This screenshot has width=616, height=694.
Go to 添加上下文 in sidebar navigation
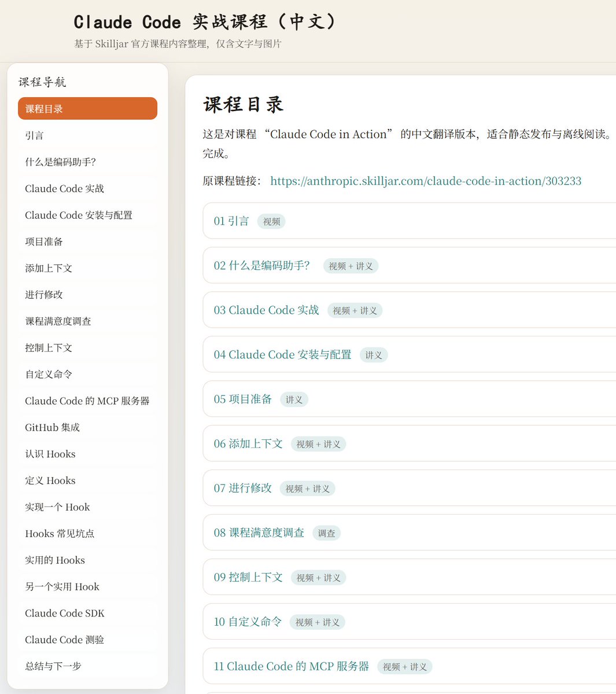(87, 268)
